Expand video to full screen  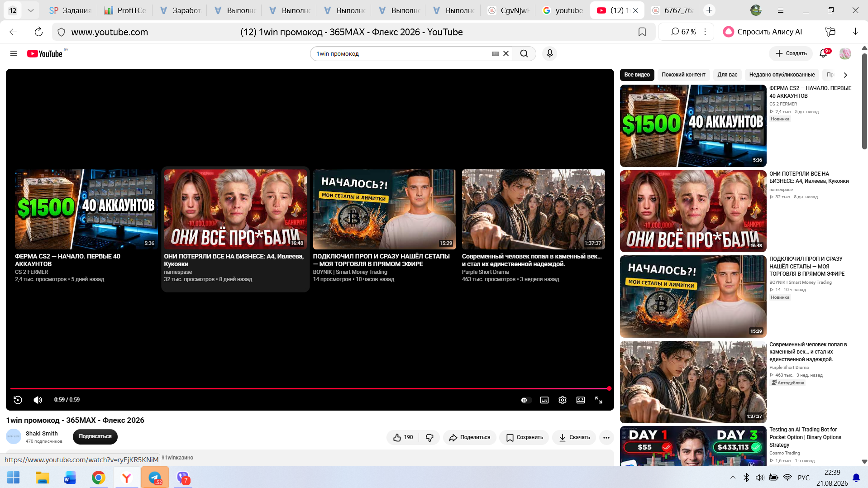(599, 400)
